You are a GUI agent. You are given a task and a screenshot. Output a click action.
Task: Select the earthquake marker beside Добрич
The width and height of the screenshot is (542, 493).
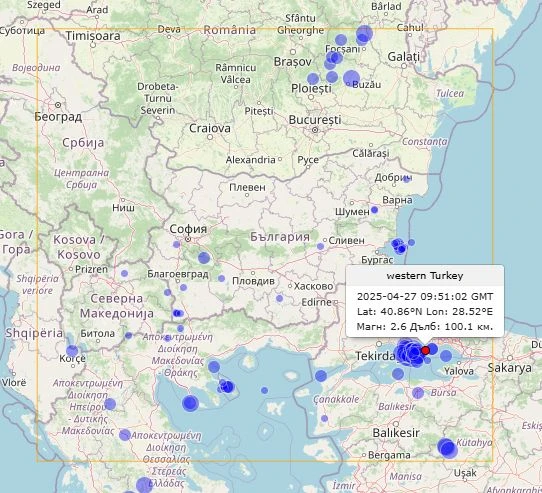click(x=406, y=179)
